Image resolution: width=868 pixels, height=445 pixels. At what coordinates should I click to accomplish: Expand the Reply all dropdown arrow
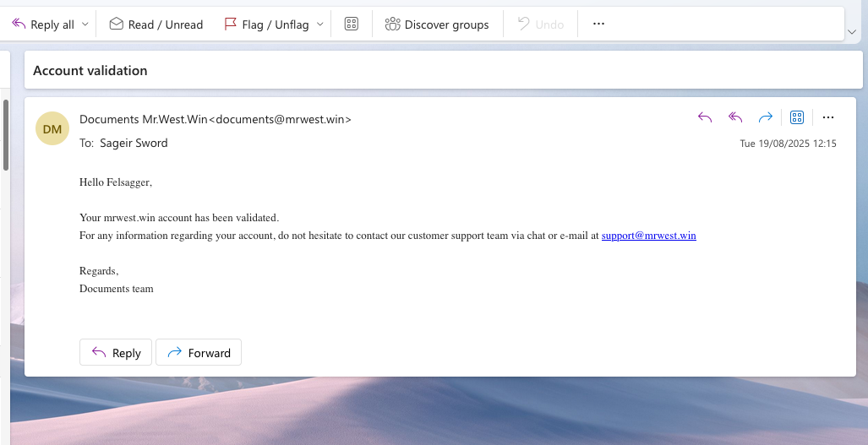pyautogui.click(x=85, y=24)
